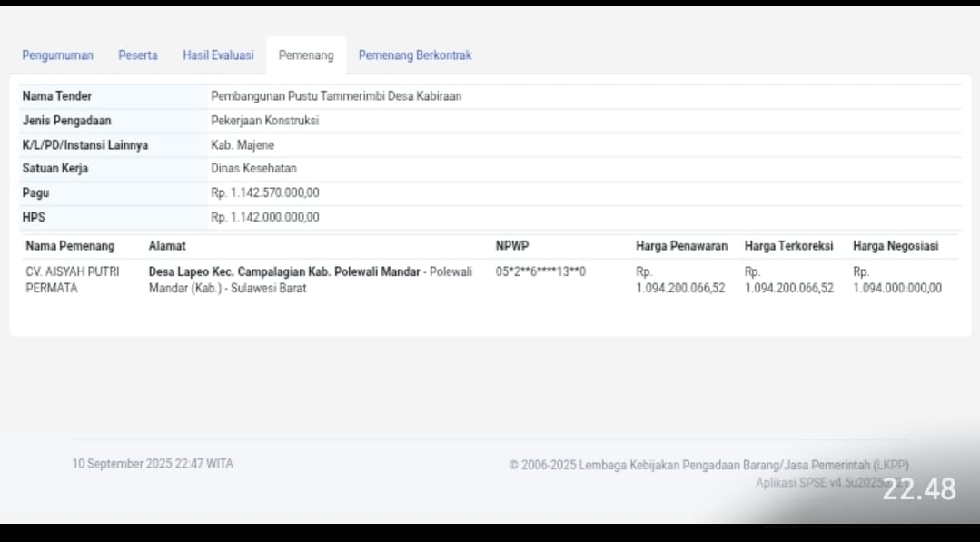Click the Kab. Majene instansi value
Screen dimensions: 980x542
point(243,145)
